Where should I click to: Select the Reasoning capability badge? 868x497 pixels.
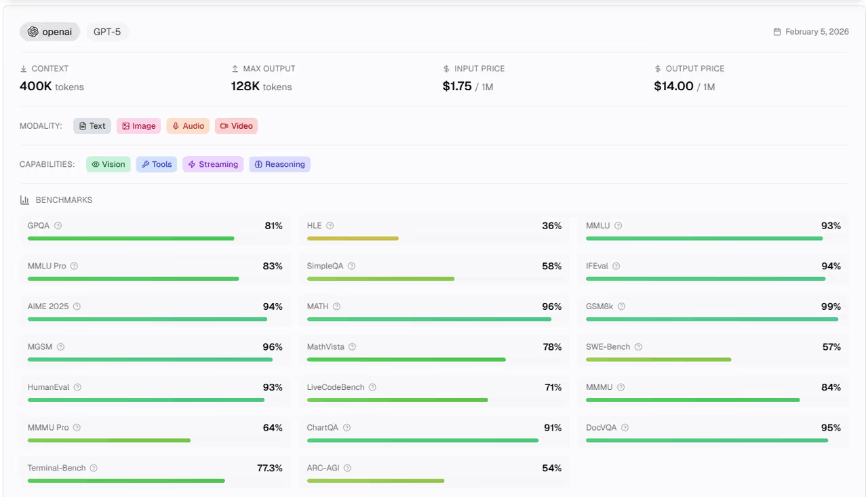[x=279, y=165]
